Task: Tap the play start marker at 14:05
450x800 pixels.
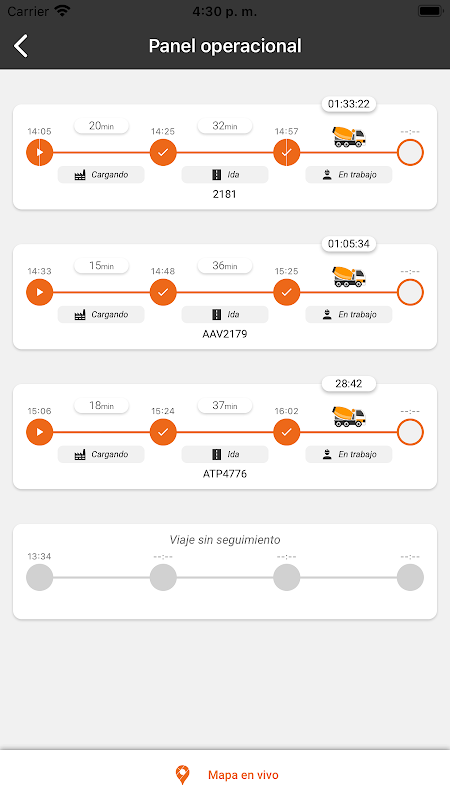Action: tap(40, 152)
